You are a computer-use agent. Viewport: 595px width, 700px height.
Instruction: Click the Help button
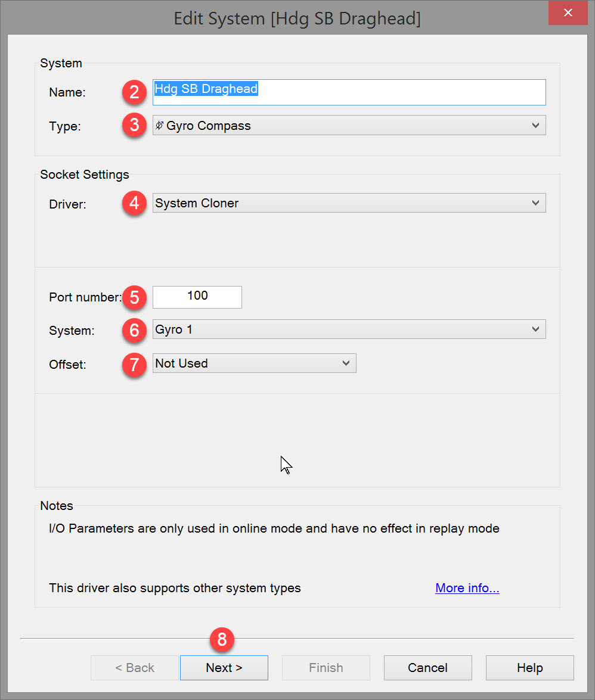pyautogui.click(x=529, y=668)
